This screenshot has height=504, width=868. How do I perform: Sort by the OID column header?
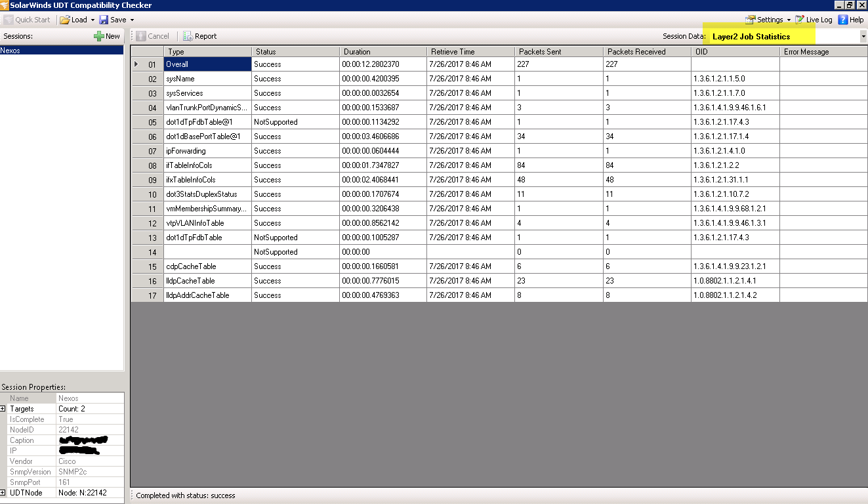coord(735,51)
